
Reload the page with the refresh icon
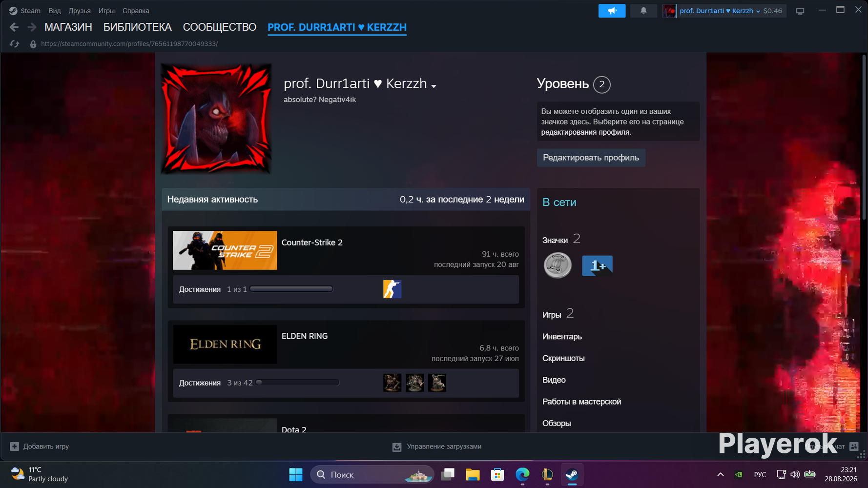click(14, 44)
